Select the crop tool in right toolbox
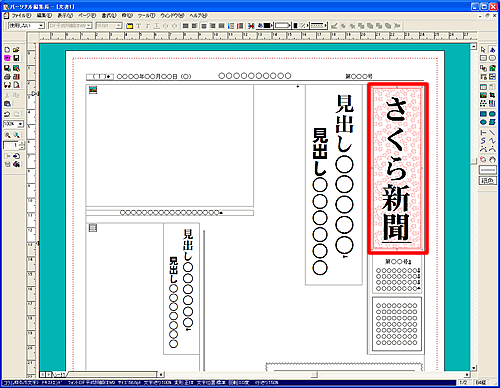The image size is (500, 388). coord(492,95)
